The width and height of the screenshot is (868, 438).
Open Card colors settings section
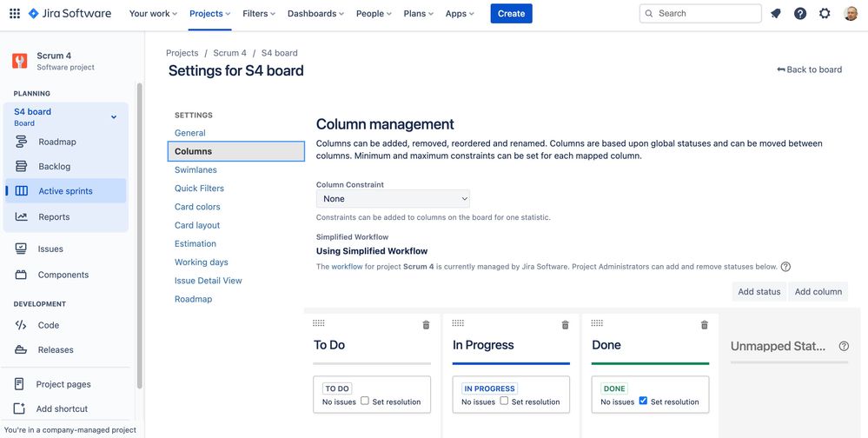[x=197, y=207]
